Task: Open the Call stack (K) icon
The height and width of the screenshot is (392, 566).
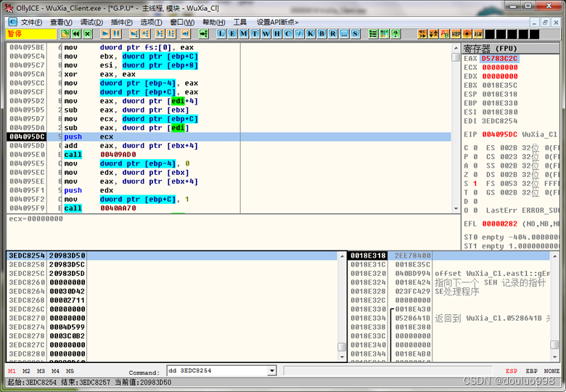Action: point(311,34)
